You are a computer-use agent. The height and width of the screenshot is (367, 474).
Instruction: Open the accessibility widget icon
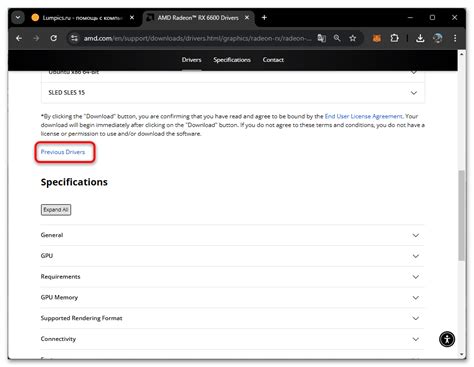pyautogui.click(x=447, y=339)
